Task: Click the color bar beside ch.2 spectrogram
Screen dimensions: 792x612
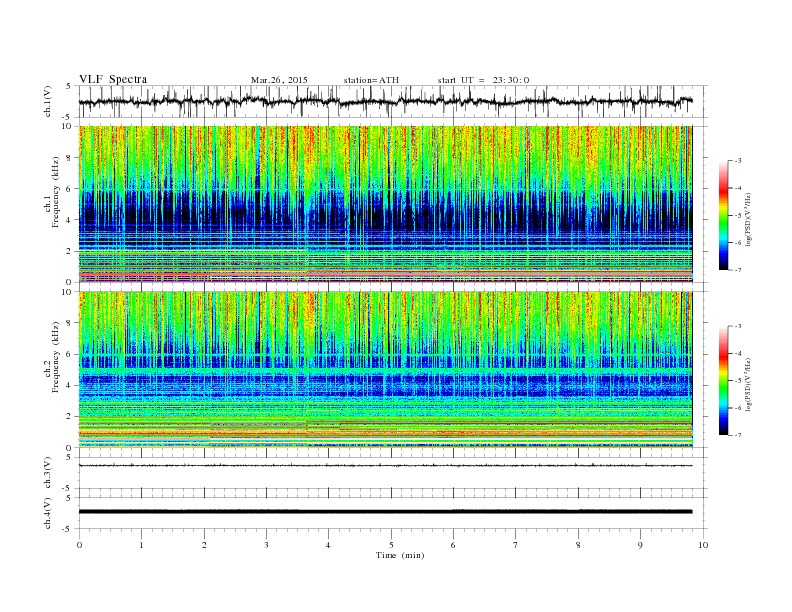Action: [724, 380]
